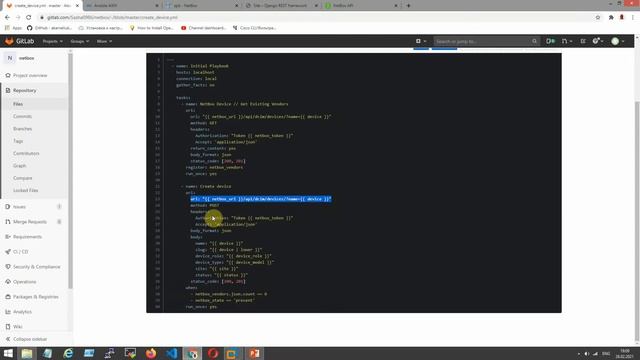The height and width of the screenshot is (360, 640).
Task: Go to Project overview
Action: pyautogui.click(x=30, y=76)
